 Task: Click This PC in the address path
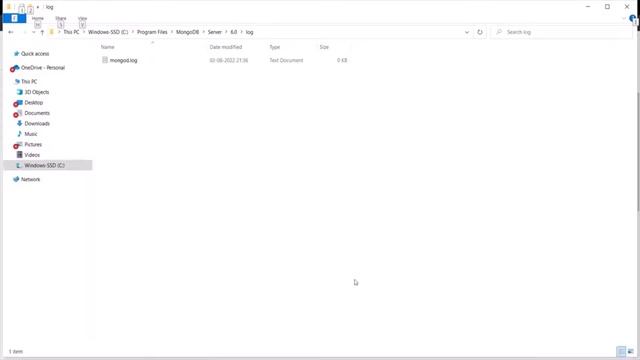[x=71, y=32]
